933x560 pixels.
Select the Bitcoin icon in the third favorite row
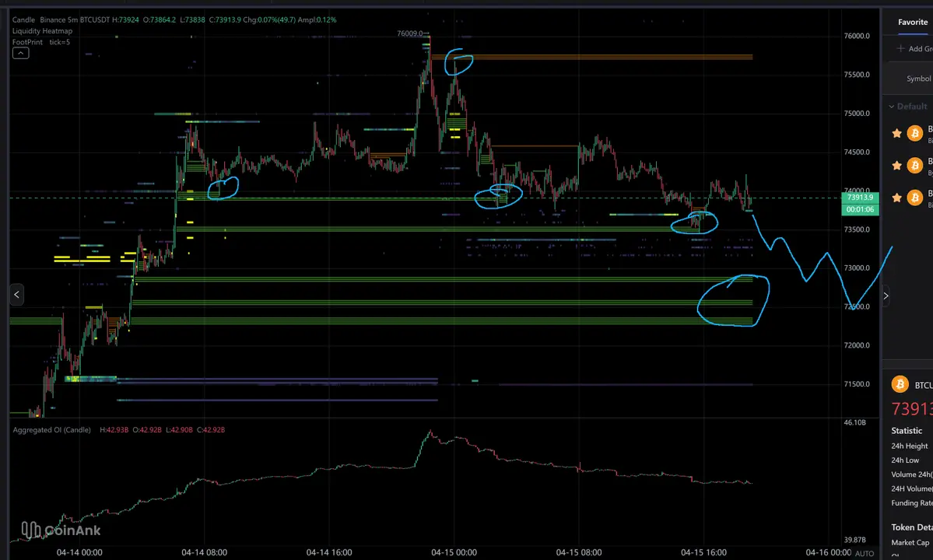pos(914,198)
